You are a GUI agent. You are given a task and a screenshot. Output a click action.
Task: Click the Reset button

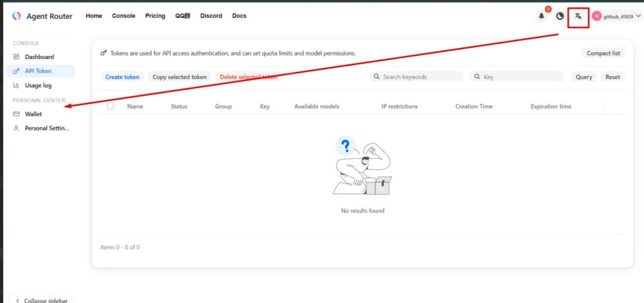613,77
